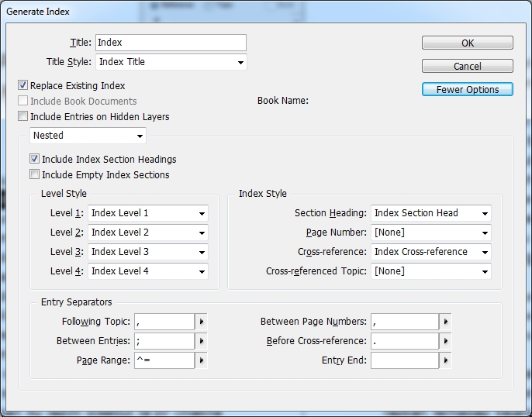Enable Include Entries on Hidden Layers

[x=22, y=116]
